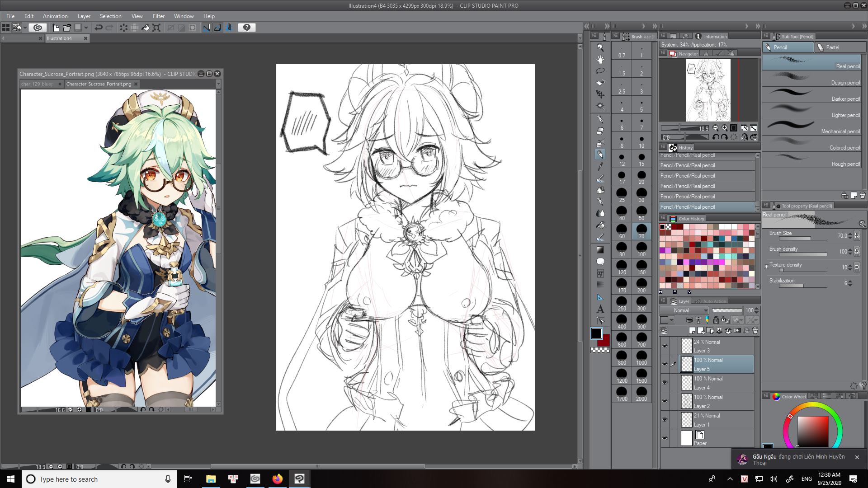The width and height of the screenshot is (868, 488).
Task: Merge with the layer below
Action: pos(728,331)
